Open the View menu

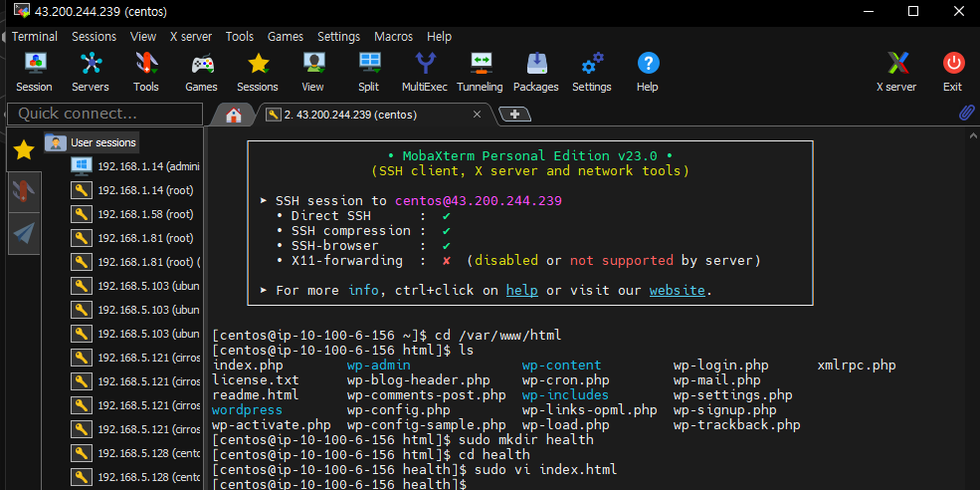tap(143, 36)
